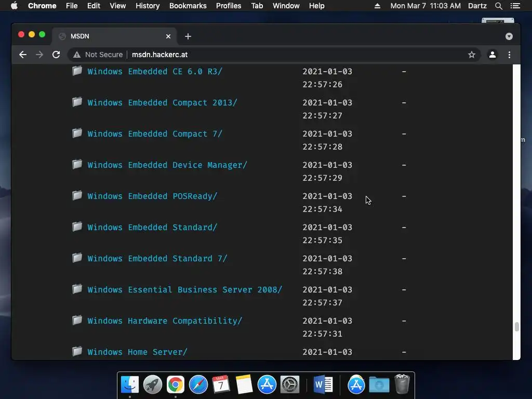The image size is (532, 399).
Task: Click folder icon beside Windows Embedded Standard/
Action: tap(77, 227)
